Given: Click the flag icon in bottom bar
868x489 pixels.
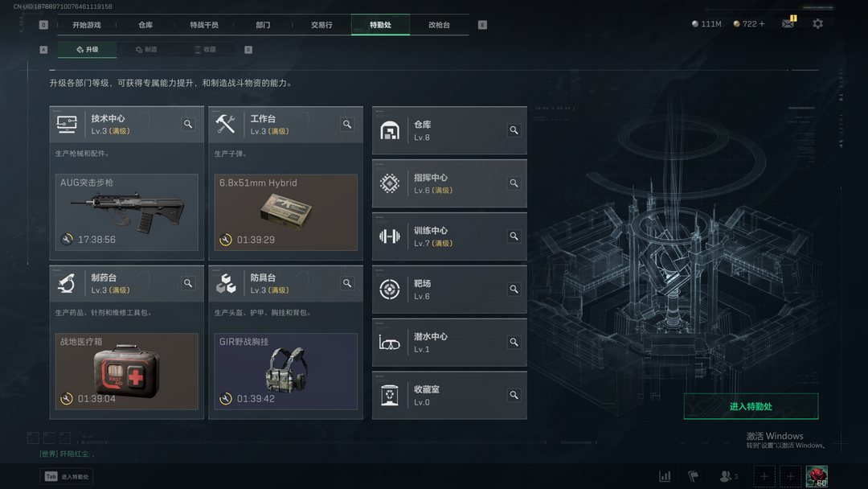Looking at the screenshot, I should 693,476.
